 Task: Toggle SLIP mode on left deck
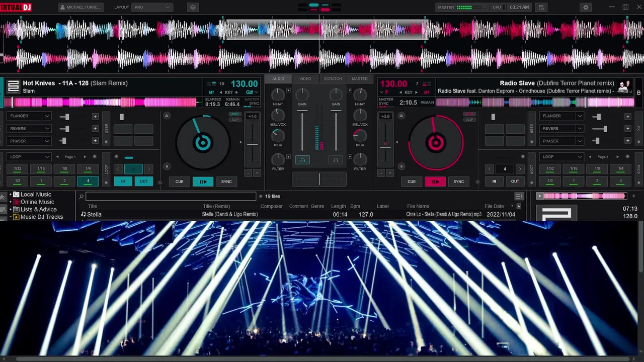tap(234, 120)
